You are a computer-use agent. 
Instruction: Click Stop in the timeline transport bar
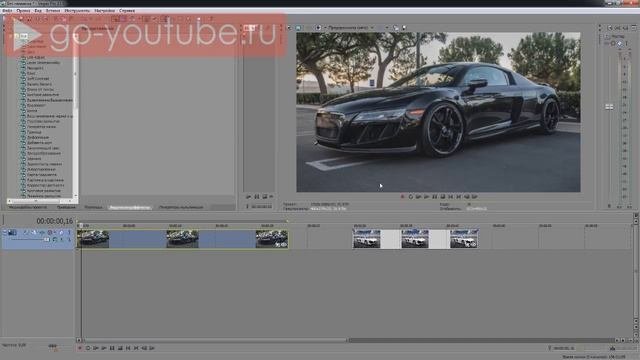(x=120, y=348)
